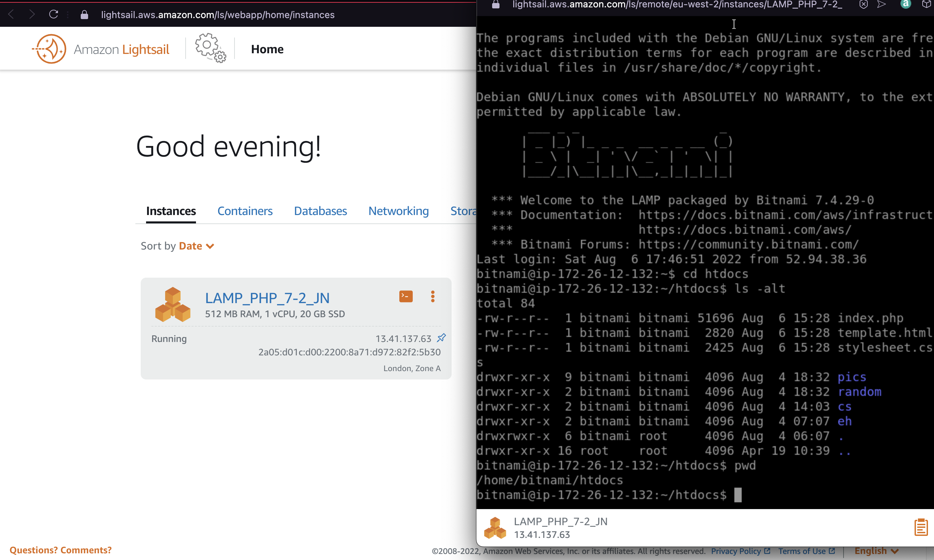Click template.html in terminal listing
The height and width of the screenshot is (560, 934).
click(x=885, y=333)
